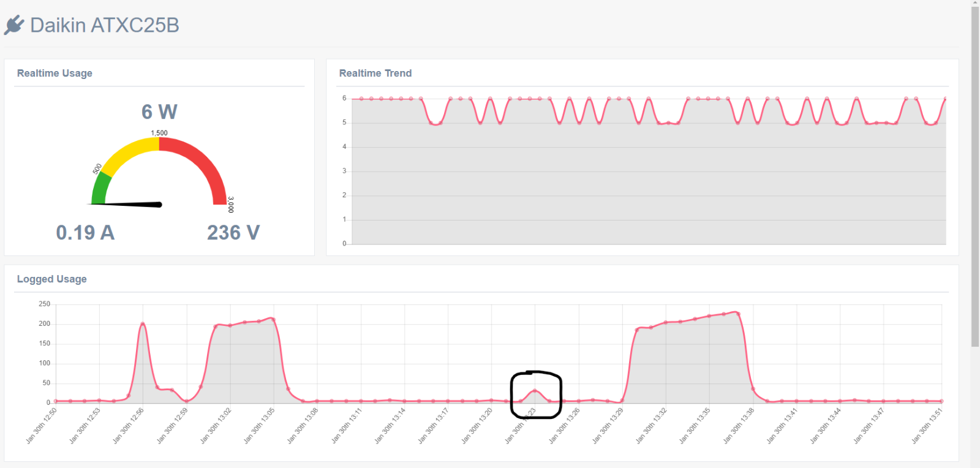Click the 3 y-axis label in Realtime Trend
The image size is (980, 468).
(x=344, y=171)
